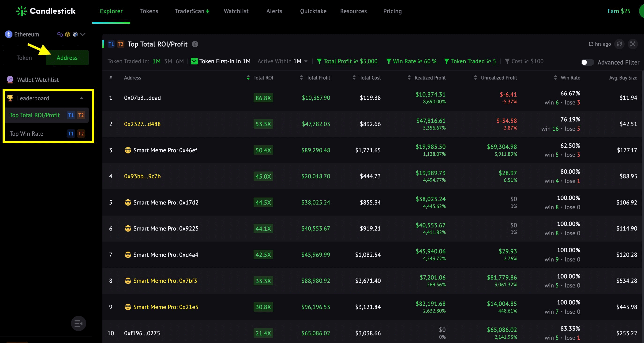Expand the chain selector chevron
The width and height of the screenshot is (644, 343).
click(83, 34)
